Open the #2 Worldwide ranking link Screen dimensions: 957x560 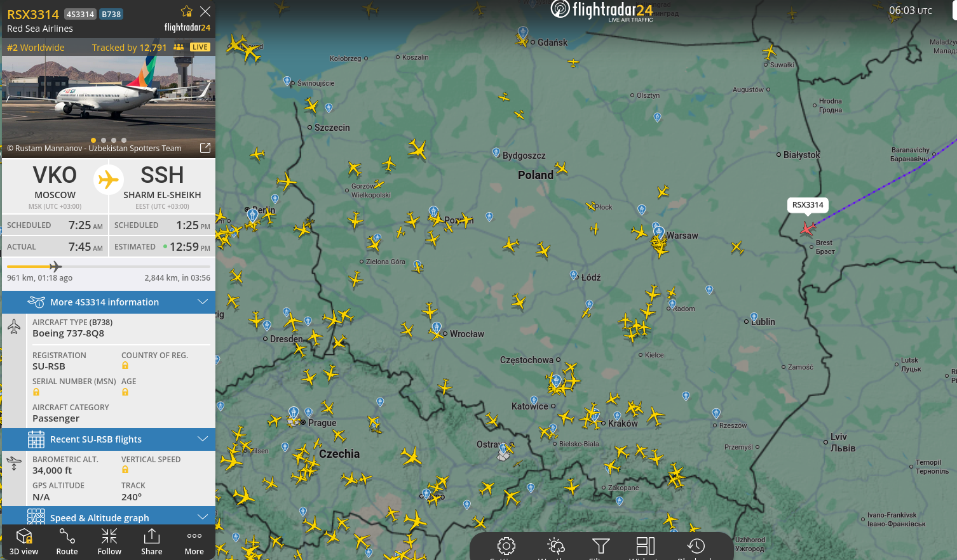point(36,48)
